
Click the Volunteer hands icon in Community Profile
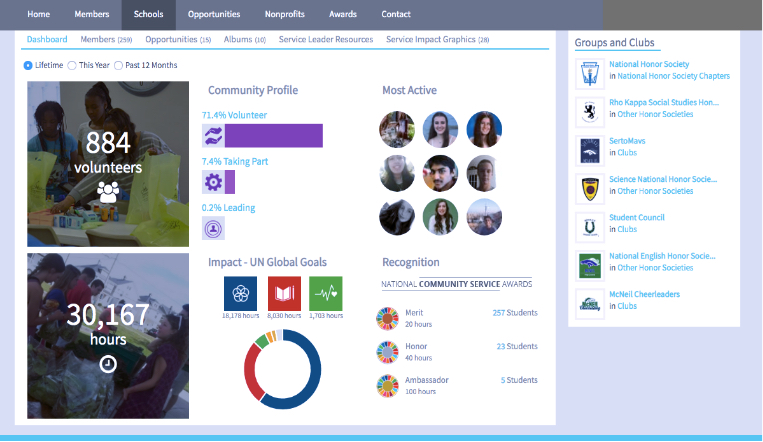(x=213, y=136)
